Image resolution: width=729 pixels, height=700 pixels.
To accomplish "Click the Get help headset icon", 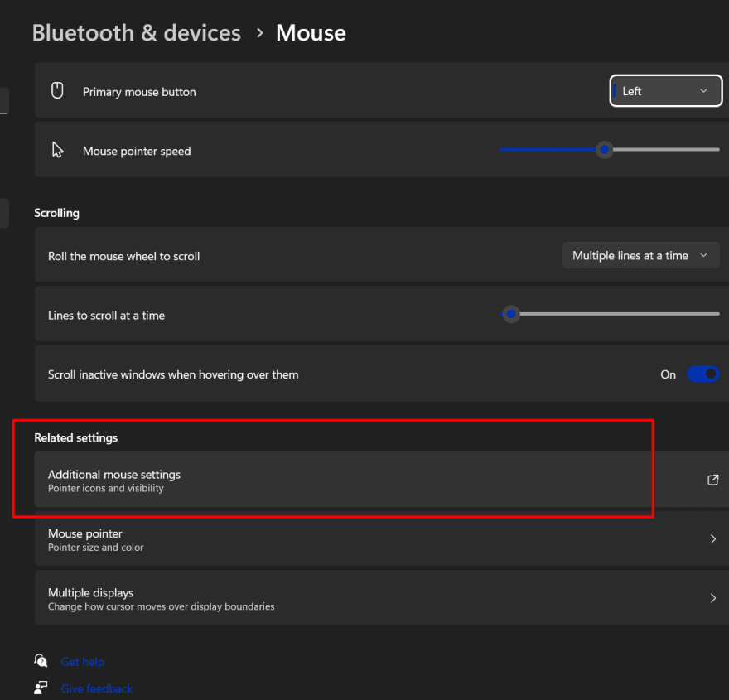I will [41, 660].
